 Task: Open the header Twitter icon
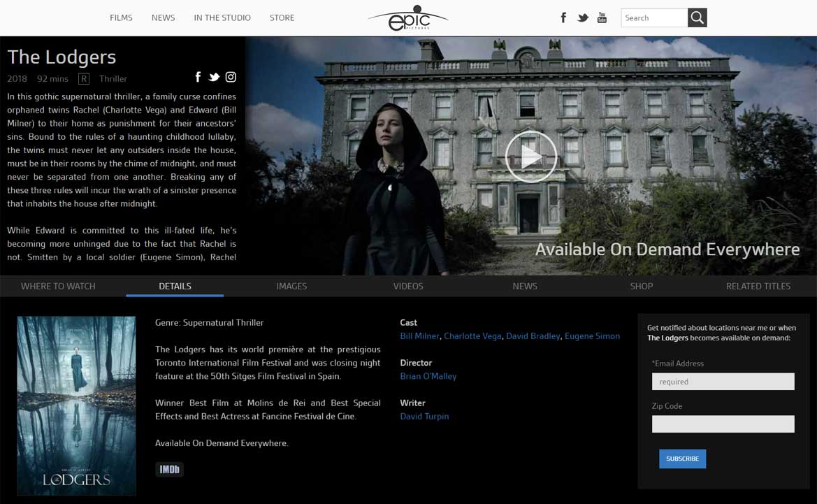click(583, 17)
